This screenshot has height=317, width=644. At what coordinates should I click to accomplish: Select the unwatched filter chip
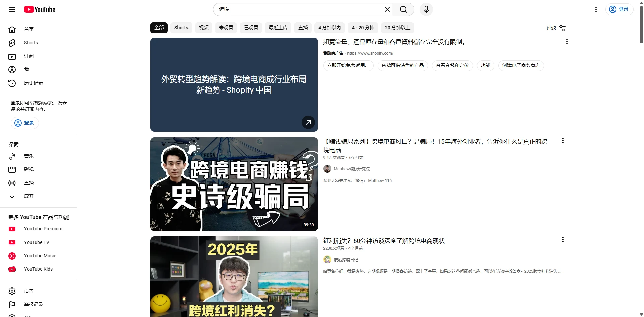point(226,28)
